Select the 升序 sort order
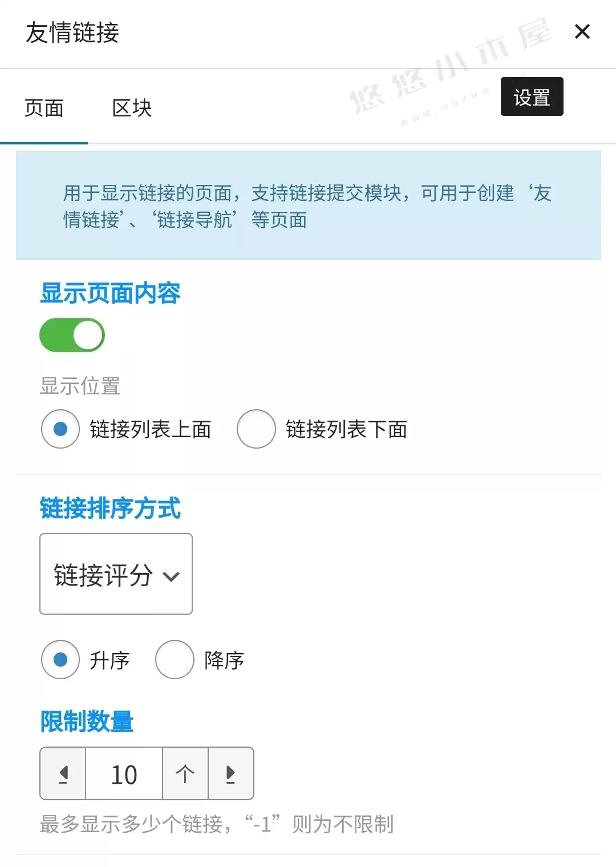The width and height of the screenshot is (616, 867). click(x=60, y=660)
